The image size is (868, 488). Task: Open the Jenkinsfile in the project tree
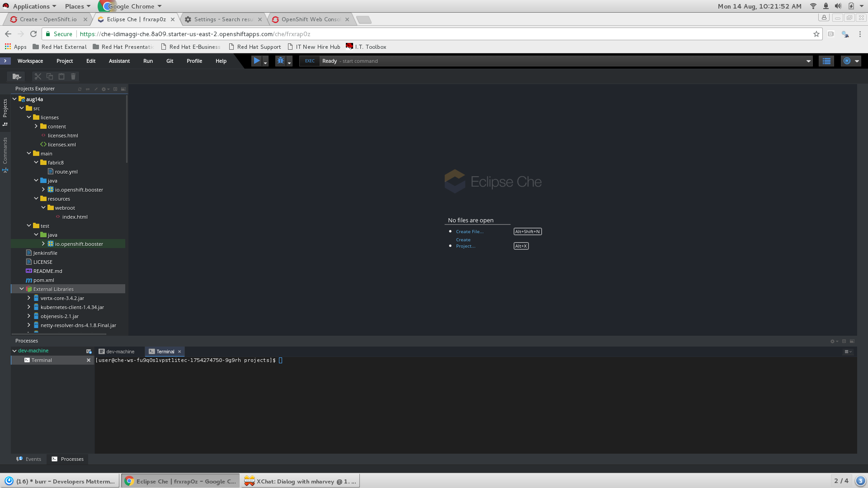click(45, 253)
